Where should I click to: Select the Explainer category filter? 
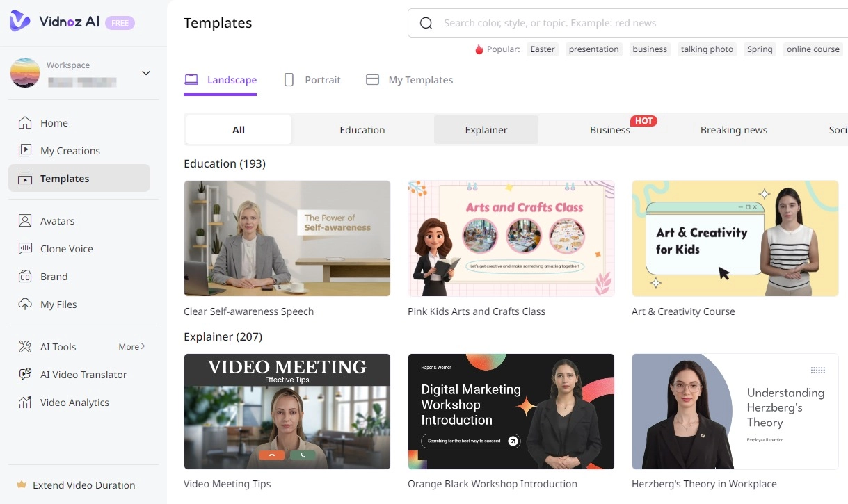point(486,130)
